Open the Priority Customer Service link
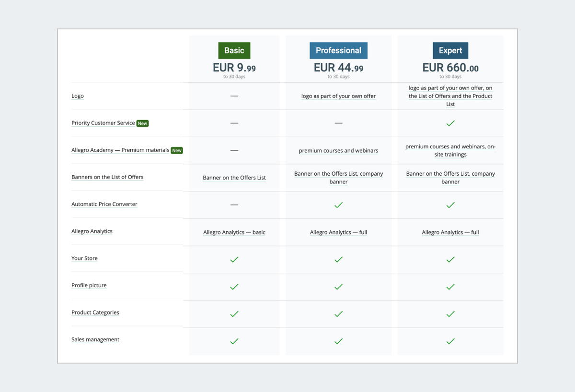 [103, 123]
